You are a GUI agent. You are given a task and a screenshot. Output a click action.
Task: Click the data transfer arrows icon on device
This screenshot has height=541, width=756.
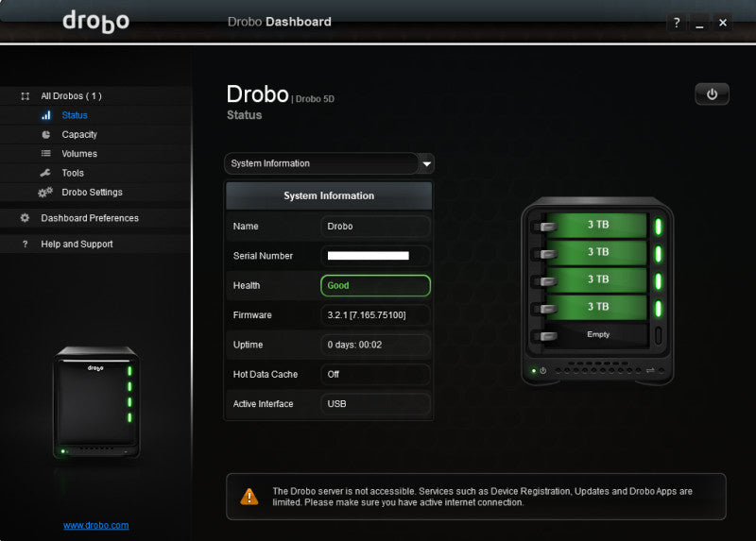(650, 370)
